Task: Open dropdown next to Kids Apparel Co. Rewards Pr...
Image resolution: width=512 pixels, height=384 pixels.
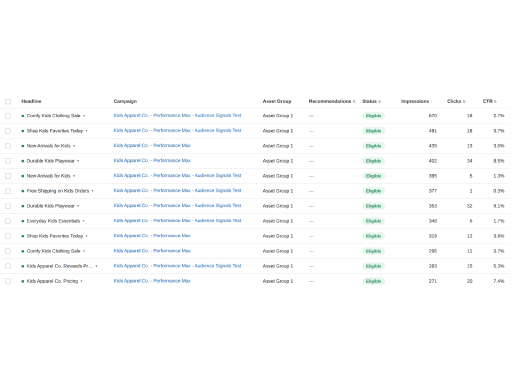Action: tap(96, 266)
